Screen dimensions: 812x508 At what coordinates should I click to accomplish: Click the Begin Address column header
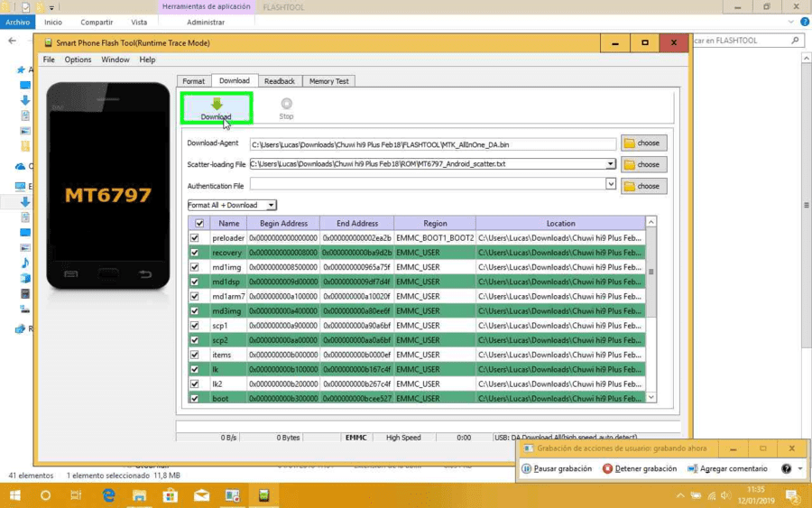coord(283,223)
